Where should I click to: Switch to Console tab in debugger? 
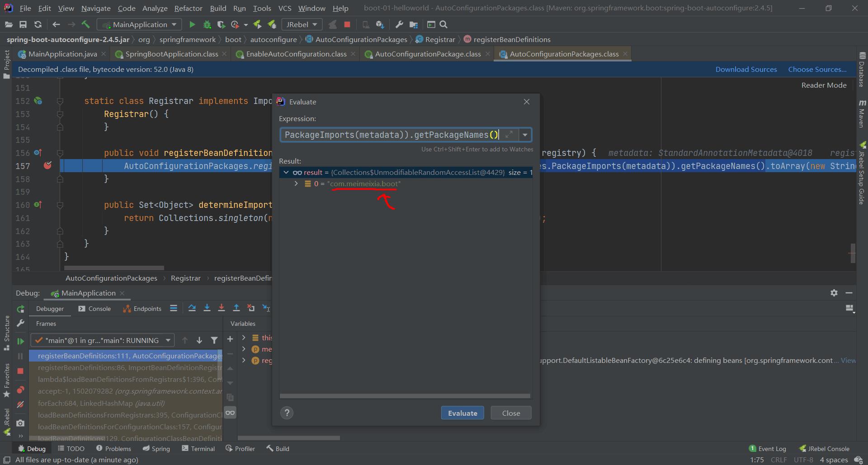point(94,309)
